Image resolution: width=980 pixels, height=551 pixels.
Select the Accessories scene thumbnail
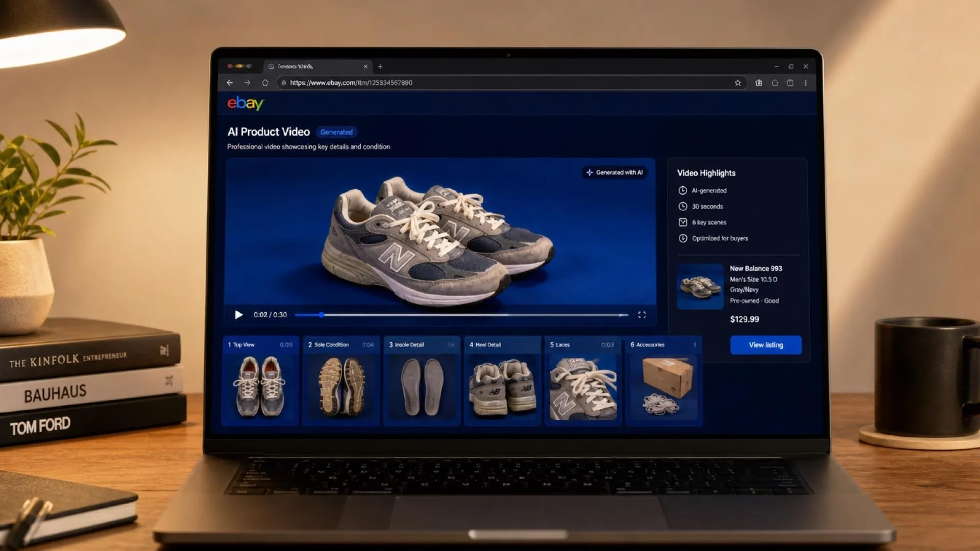click(664, 381)
